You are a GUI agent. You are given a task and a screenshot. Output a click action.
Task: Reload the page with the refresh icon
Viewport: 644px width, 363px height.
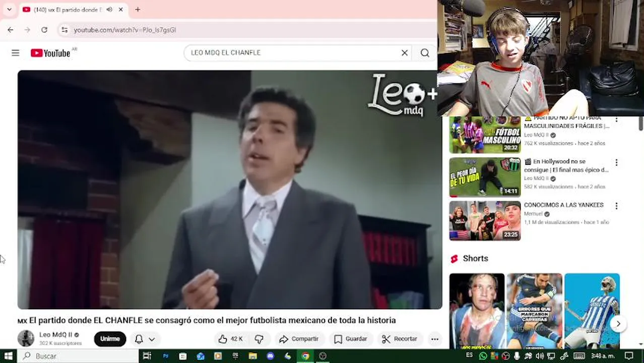[44, 30]
